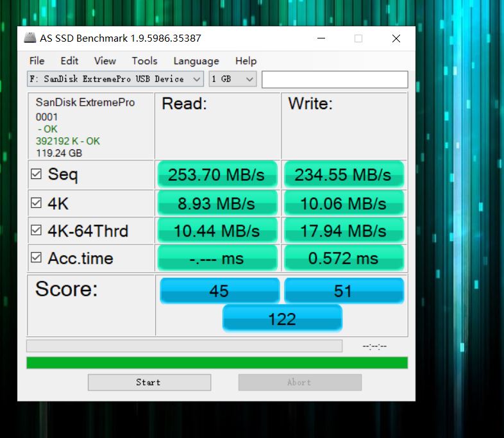Click the empty text field beside size dropdown
This screenshot has width=504, height=438.
pos(335,80)
